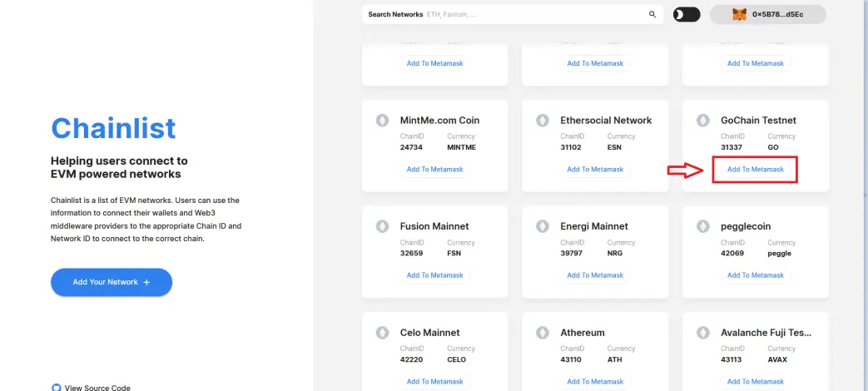The width and height of the screenshot is (868, 391).
Task: Click the Add Your Network button
Action: point(112,282)
